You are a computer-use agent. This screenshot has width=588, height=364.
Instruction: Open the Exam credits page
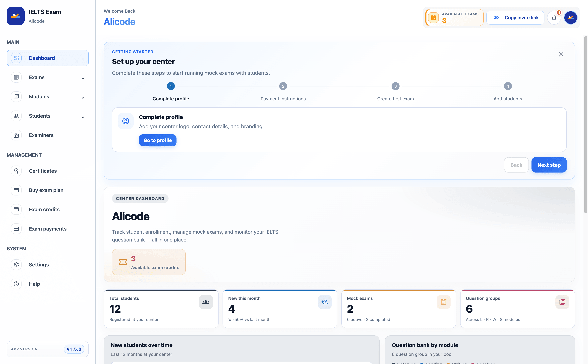pos(48,209)
